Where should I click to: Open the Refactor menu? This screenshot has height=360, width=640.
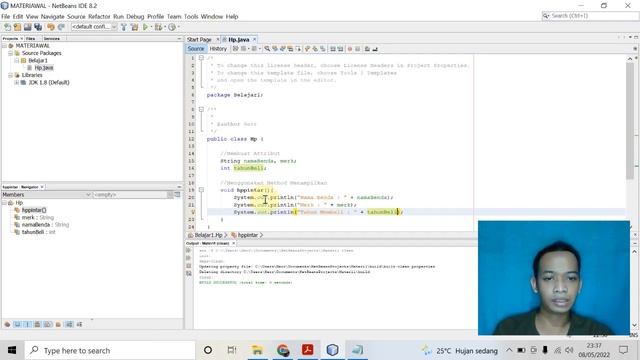(x=99, y=16)
